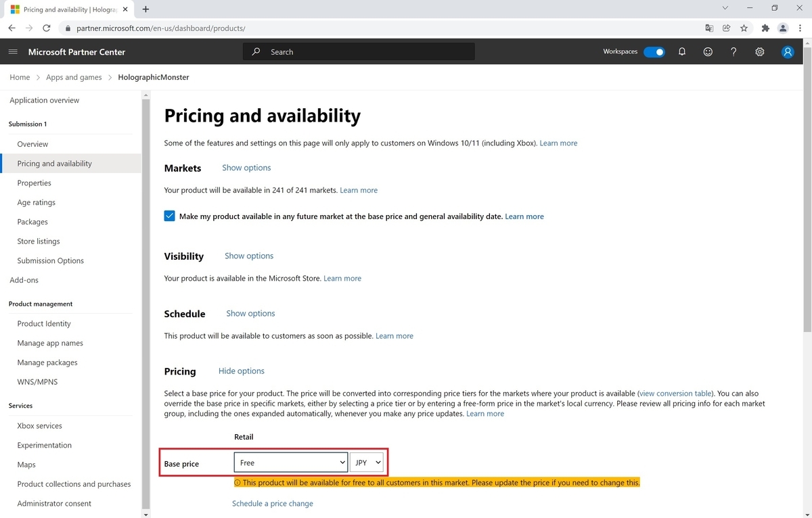Toggle the Workspaces switch
Viewport: 812px width, 518px height.
point(654,52)
